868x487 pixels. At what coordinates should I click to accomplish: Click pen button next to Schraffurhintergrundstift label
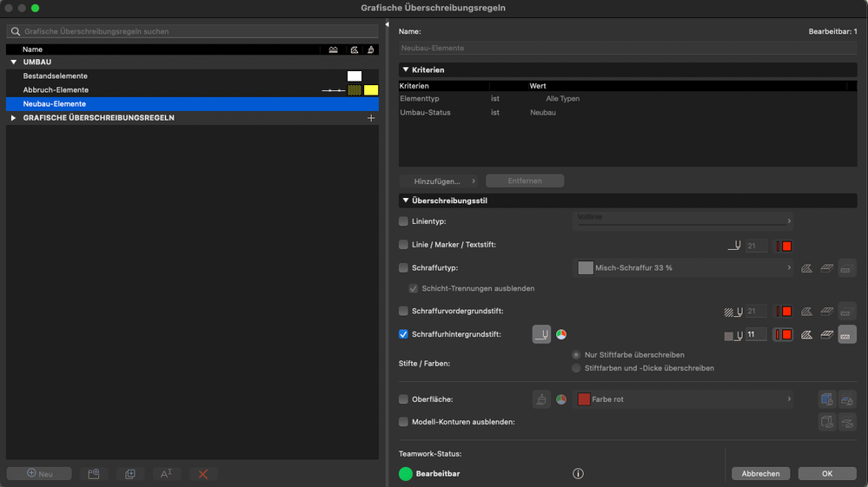tap(541, 334)
